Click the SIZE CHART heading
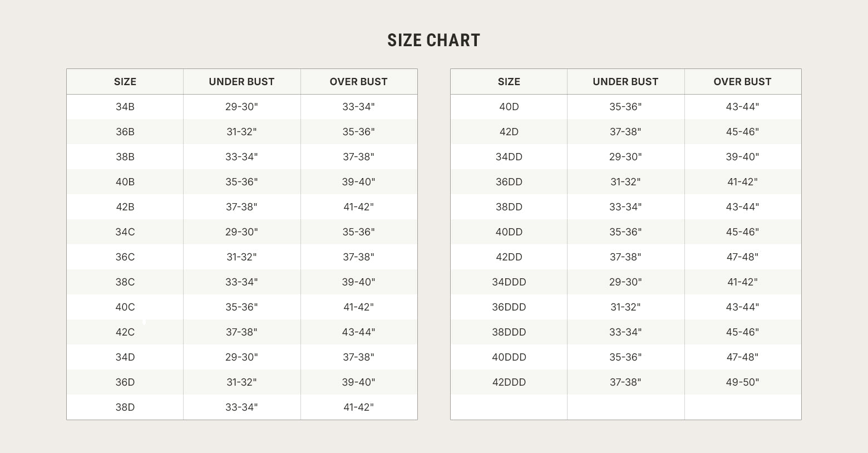Viewport: 868px width, 453px height. pyautogui.click(x=433, y=41)
